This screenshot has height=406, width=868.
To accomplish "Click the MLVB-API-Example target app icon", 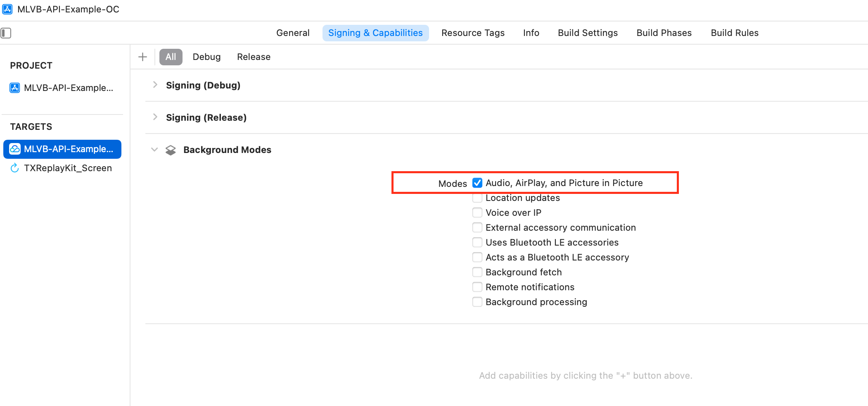I will (x=15, y=149).
